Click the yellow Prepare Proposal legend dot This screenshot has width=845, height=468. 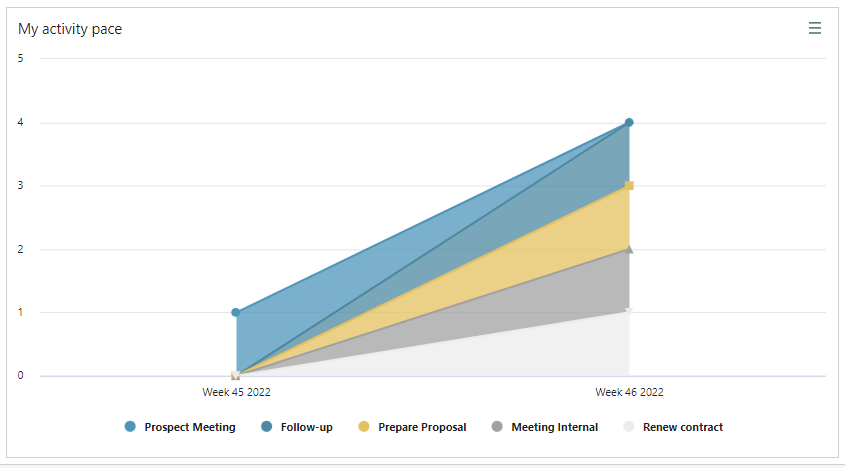point(364,427)
